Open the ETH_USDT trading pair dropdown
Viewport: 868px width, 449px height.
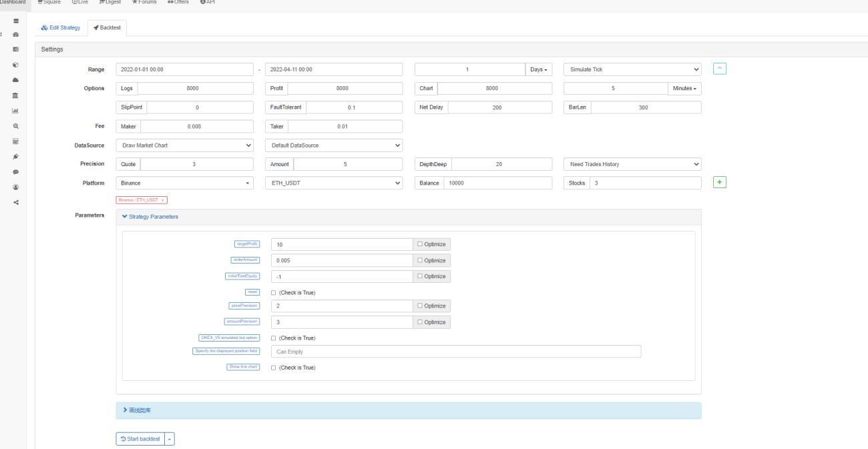[334, 183]
